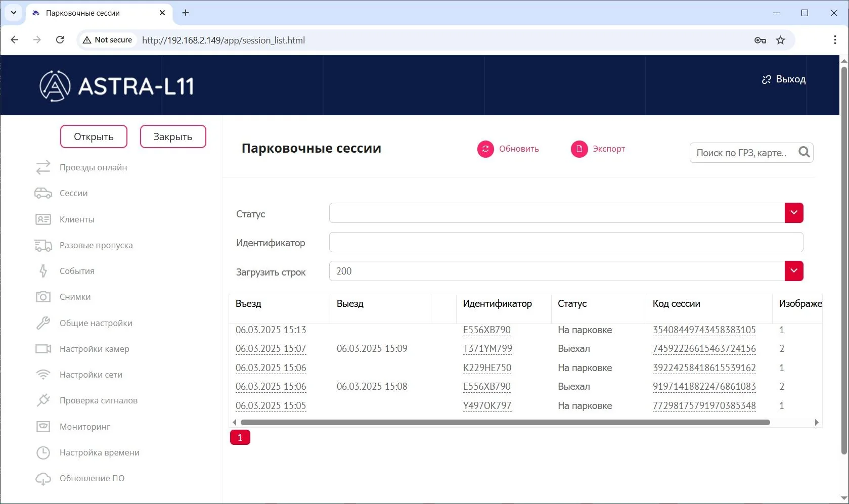Click the horizontal scrollbar under the table
The width and height of the screenshot is (849, 504).
pyautogui.click(x=505, y=422)
